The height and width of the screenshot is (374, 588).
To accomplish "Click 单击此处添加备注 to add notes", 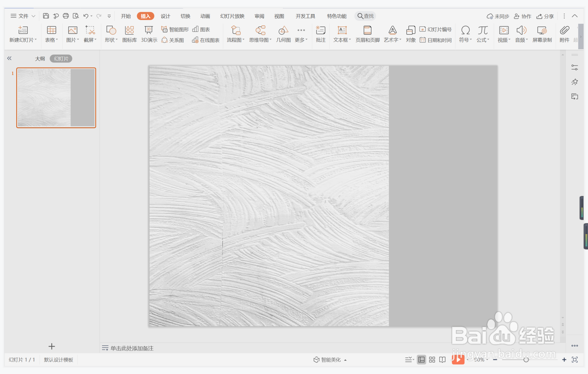I will pos(132,348).
